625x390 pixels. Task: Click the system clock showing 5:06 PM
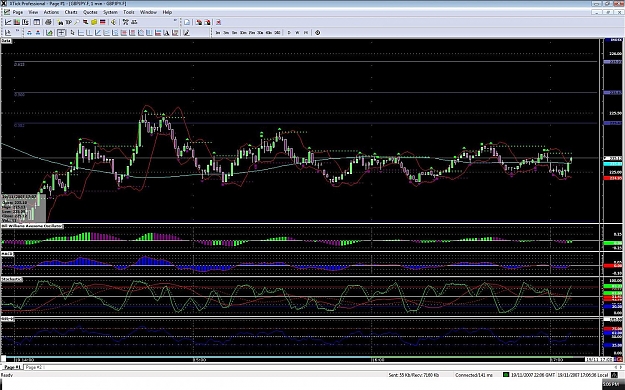point(612,384)
